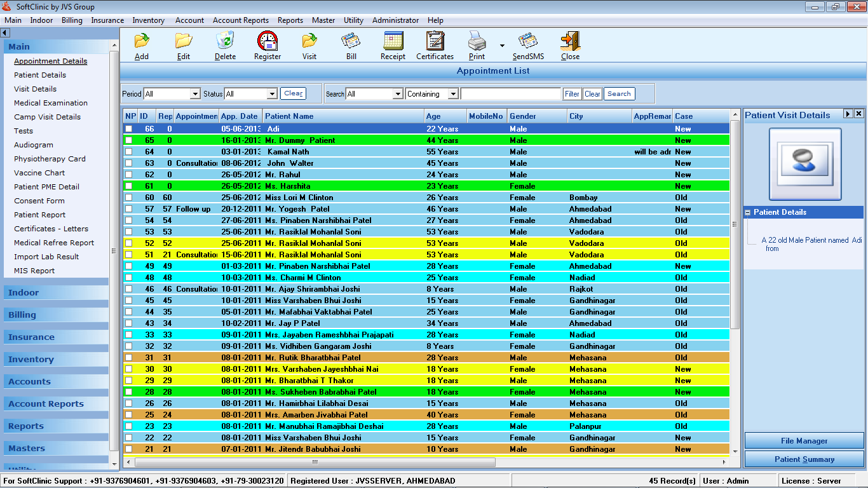Open Certificates clipboard icon
868x488 pixels.
pyautogui.click(x=435, y=42)
